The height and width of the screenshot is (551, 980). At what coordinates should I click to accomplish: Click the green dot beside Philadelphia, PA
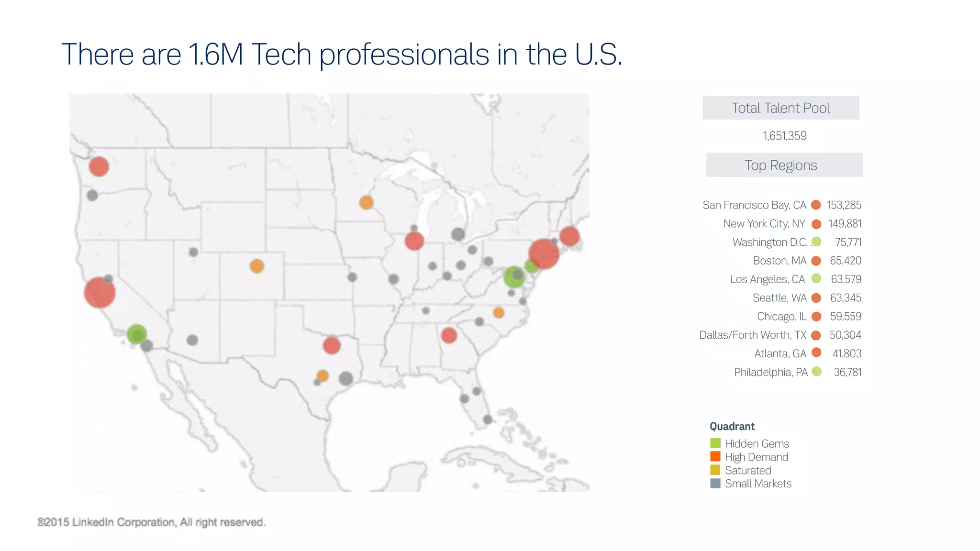tap(816, 371)
